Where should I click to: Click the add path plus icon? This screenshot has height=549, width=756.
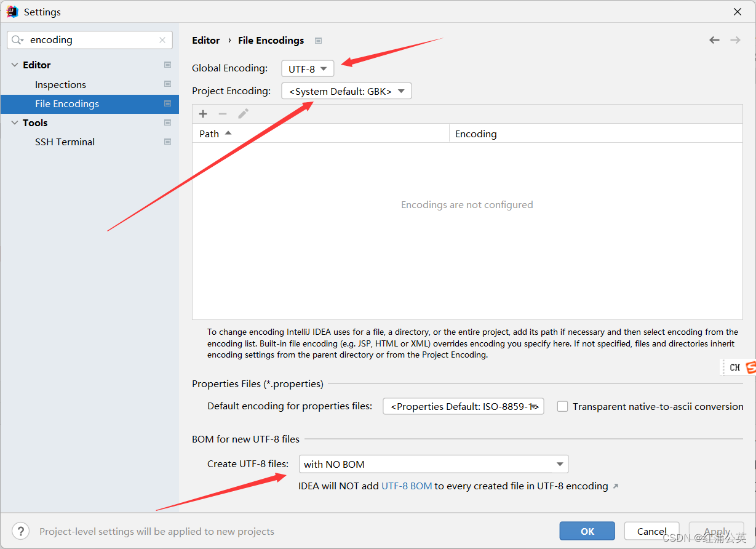point(203,114)
